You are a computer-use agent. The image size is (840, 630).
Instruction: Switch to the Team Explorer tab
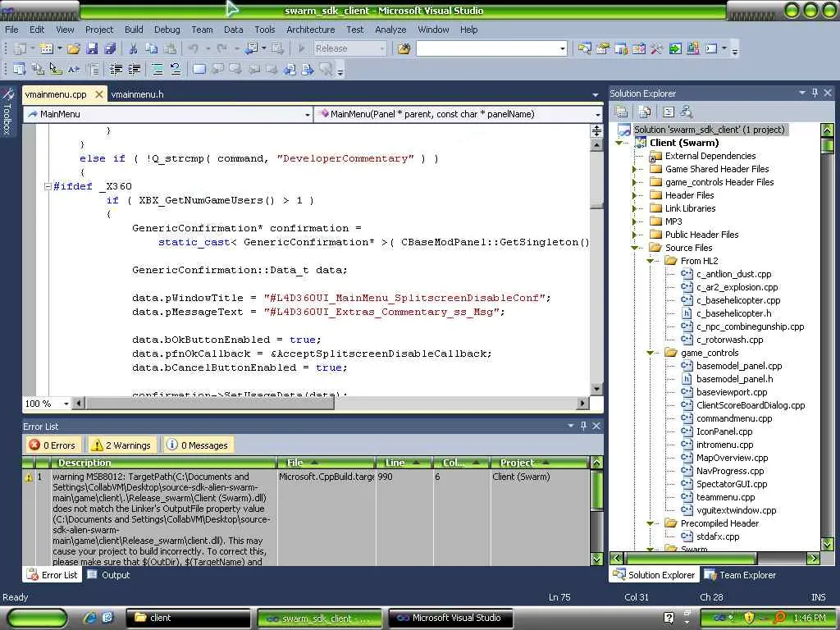[x=741, y=575]
